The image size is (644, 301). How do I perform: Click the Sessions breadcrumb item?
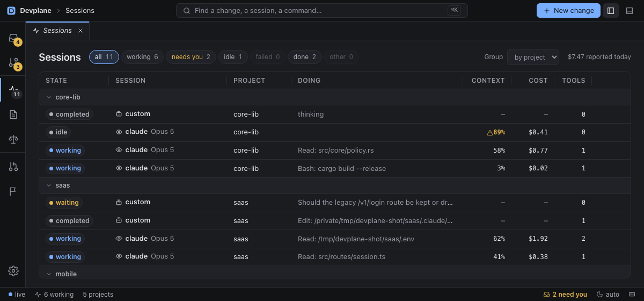(79, 10)
